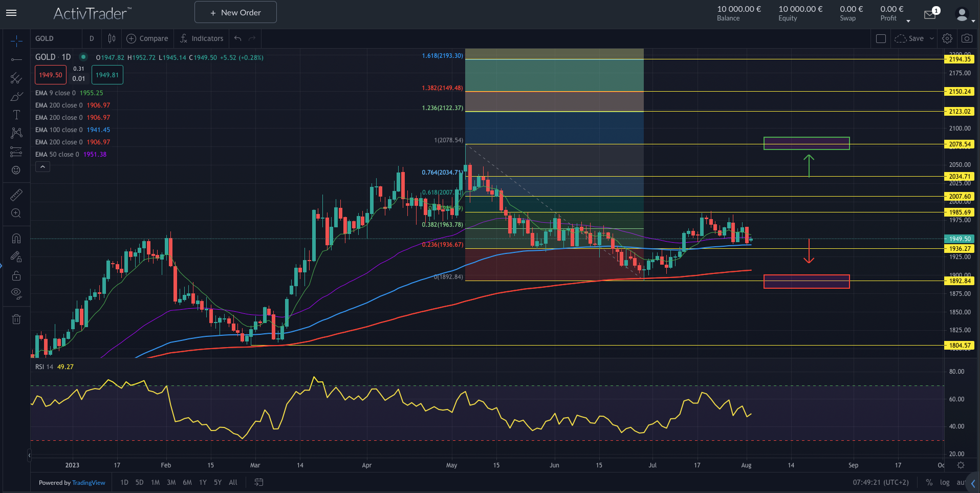Select the zoom-in magnifier tool
The width and height of the screenshot is (980, 493).
tap(16, 213)
